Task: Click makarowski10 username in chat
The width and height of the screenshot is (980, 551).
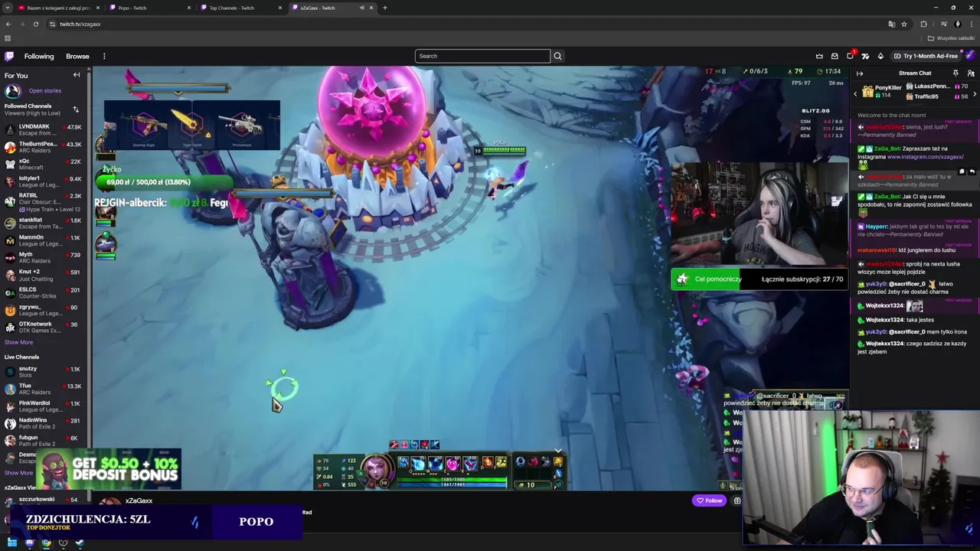Action: click(877, 250)
